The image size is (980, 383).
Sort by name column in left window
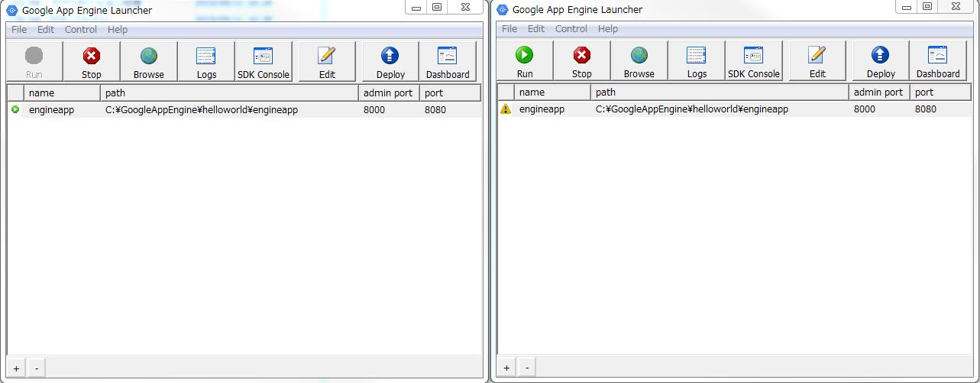click(62, 93)
